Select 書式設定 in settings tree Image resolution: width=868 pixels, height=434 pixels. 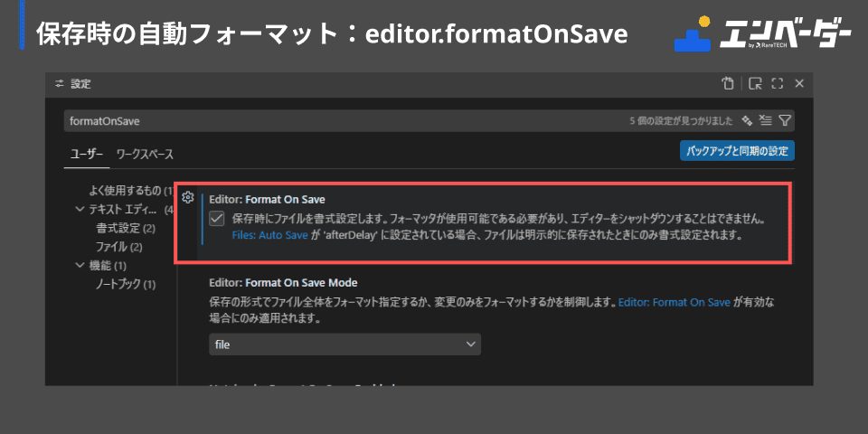[x=126, y=228]
